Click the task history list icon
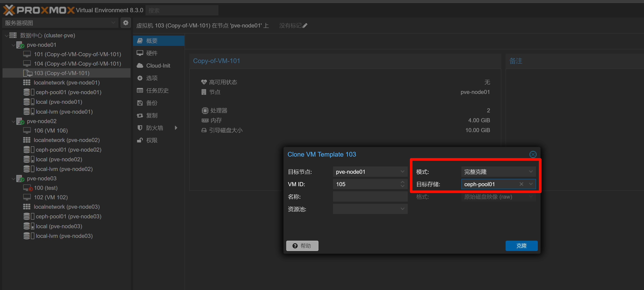This screenshot has height=290, width=644. tap(140, 91)
